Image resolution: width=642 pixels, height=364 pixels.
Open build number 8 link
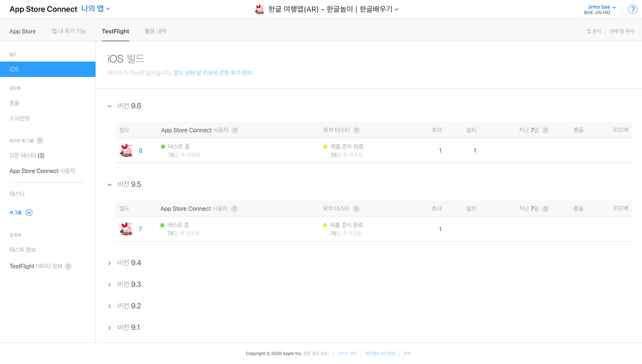(140, 150)
